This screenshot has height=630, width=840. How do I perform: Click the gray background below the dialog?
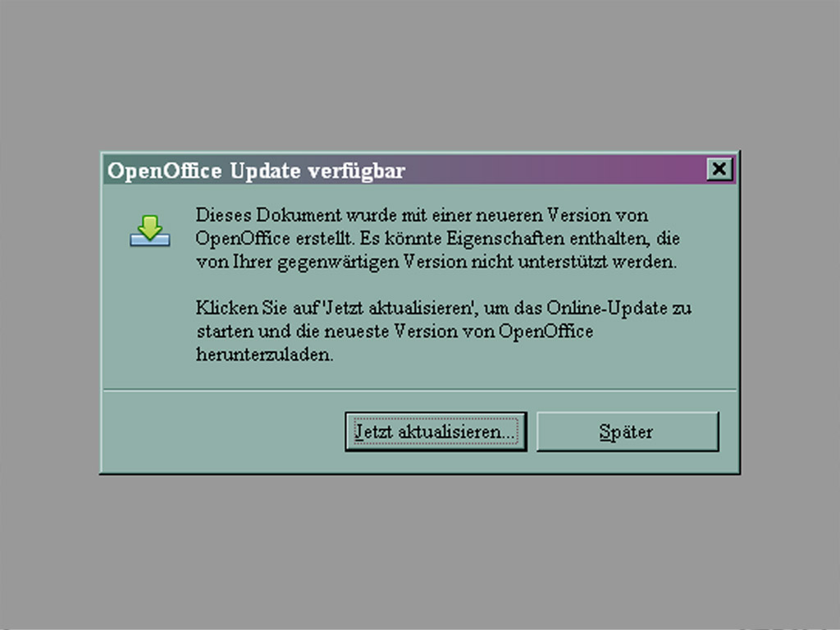(419, 552)
